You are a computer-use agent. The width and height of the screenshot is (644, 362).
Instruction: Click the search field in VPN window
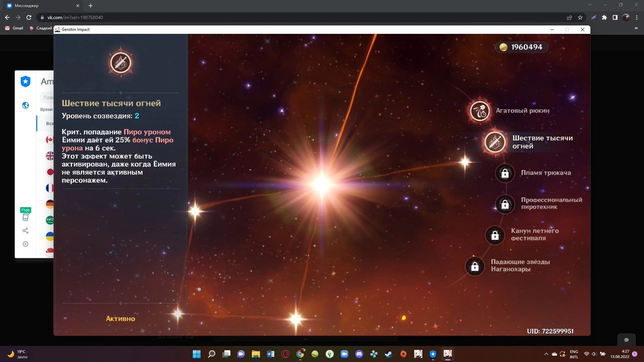pos(47,98)
